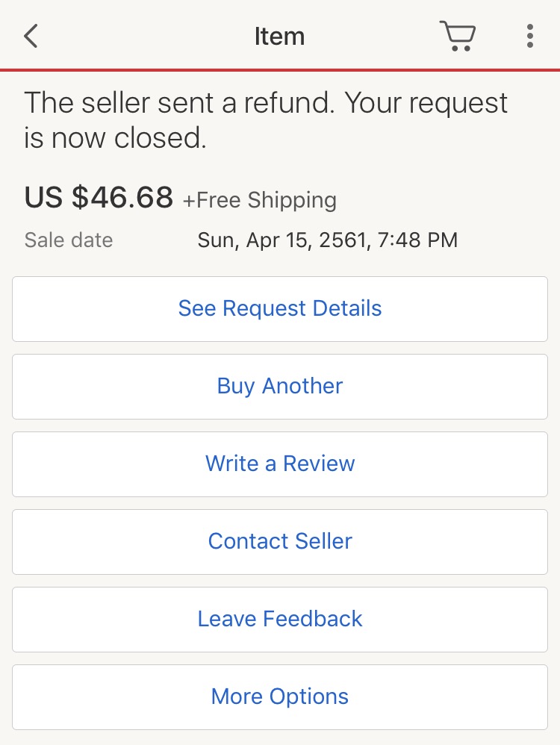Tap the seller sent a refund message
The width and height of the screenshot is (560, 745).
(266, 120)
